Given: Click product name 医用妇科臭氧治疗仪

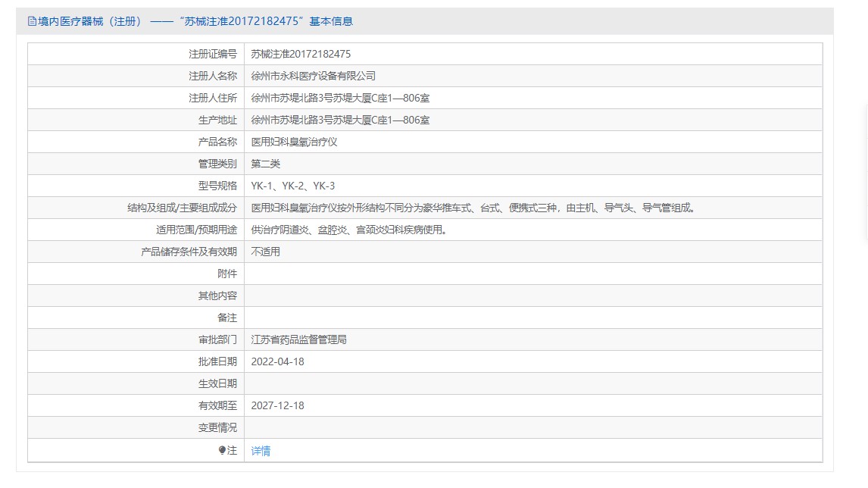Looking at the screenshot, I should click(x=294, y=142).
